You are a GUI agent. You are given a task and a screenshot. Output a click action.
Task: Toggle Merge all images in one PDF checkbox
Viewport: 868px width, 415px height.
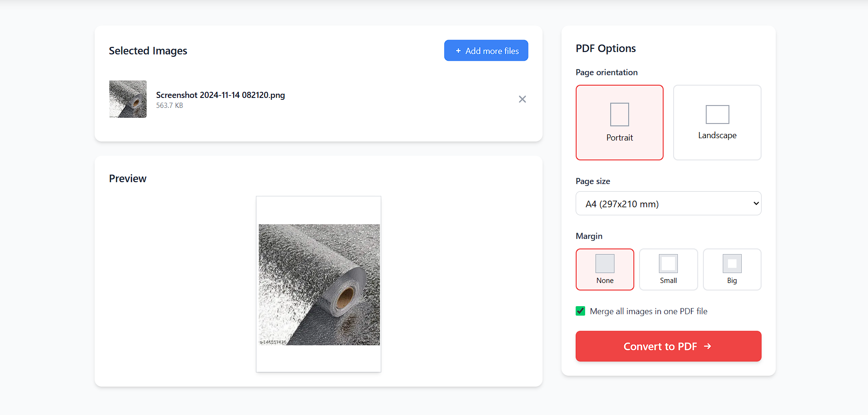[x=580, y=311]
